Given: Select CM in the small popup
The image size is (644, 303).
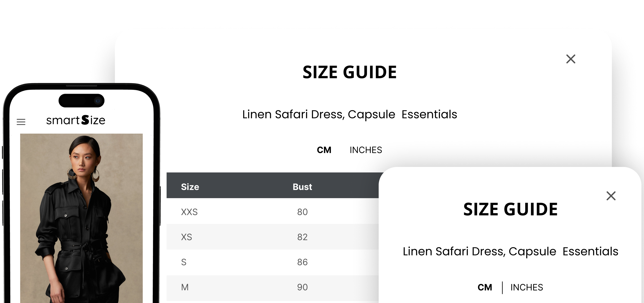Looking at the screenshot, I should point(485,287).
